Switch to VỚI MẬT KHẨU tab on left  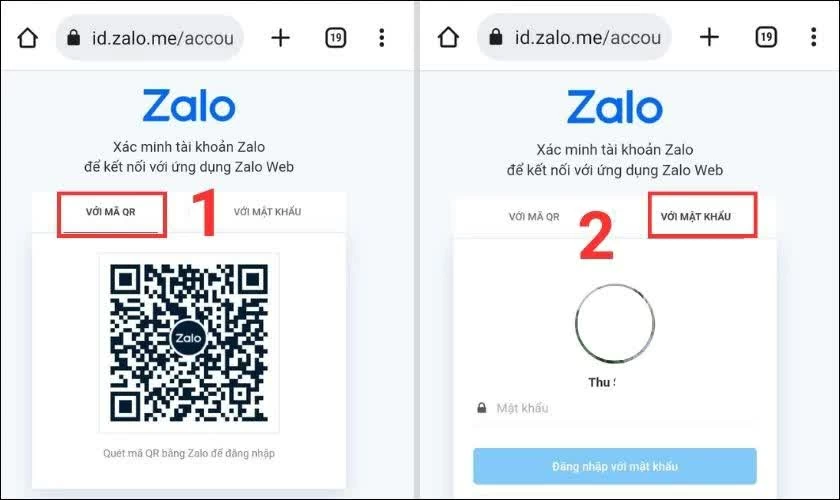267,212
